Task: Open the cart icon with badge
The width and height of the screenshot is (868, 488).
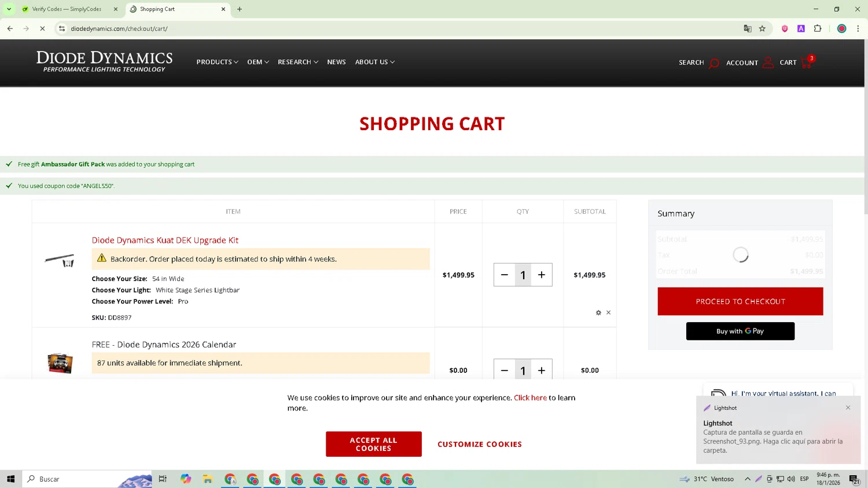Action: [807, 62]
